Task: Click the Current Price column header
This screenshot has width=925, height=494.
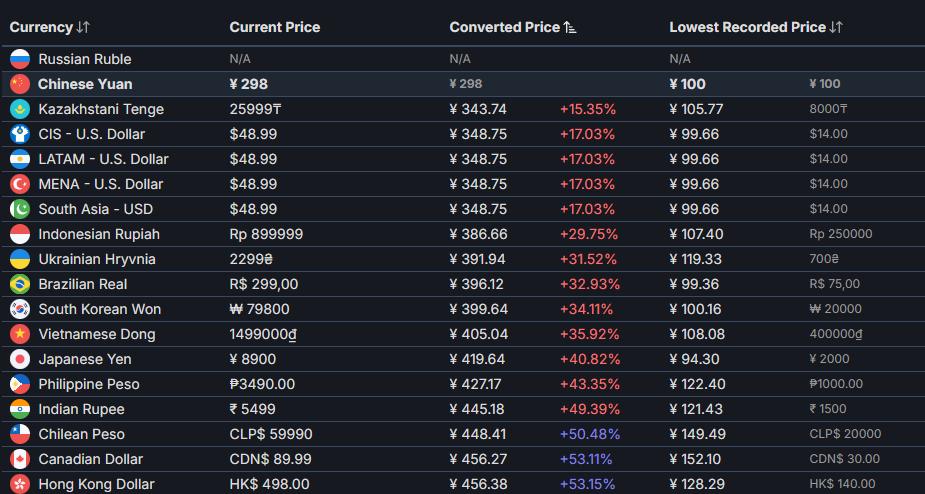Action: 275,27
